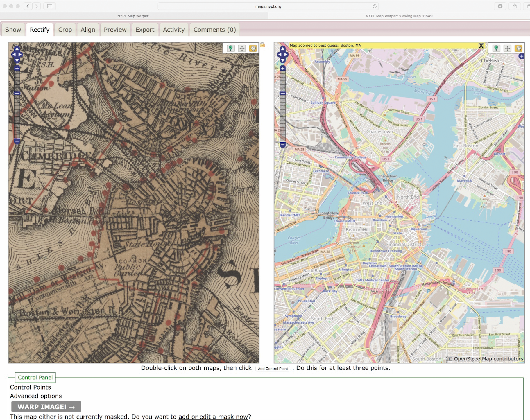This screenshot has width=530, height=420.
Task: Expand the Control Points section in the Control Panel
Action: (30, 387)
